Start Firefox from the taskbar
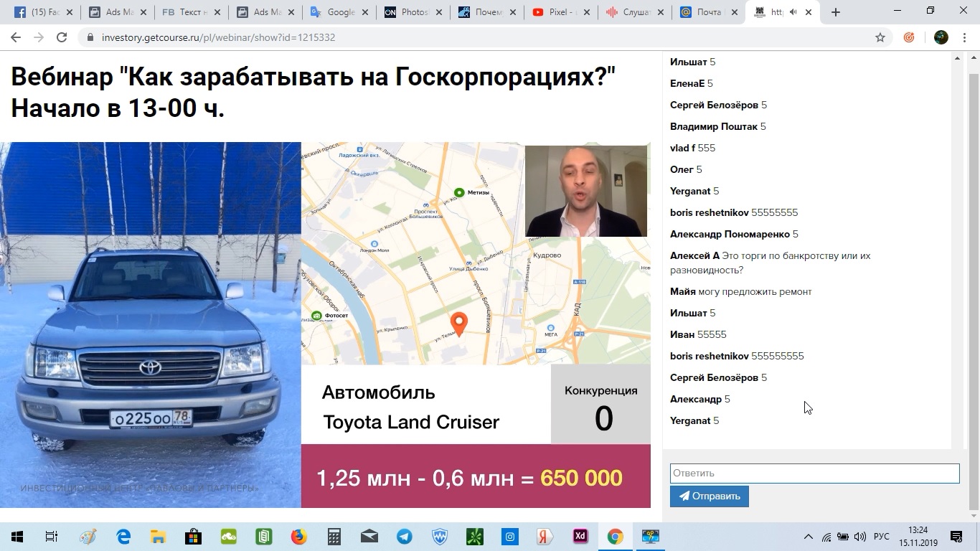980x551 pixels. [298, 536]
